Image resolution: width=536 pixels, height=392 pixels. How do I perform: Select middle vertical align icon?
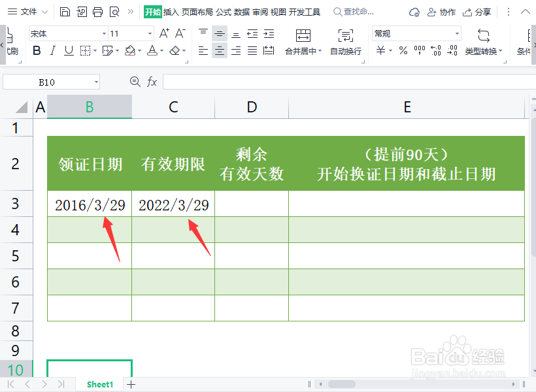click(x=220, y=33)
